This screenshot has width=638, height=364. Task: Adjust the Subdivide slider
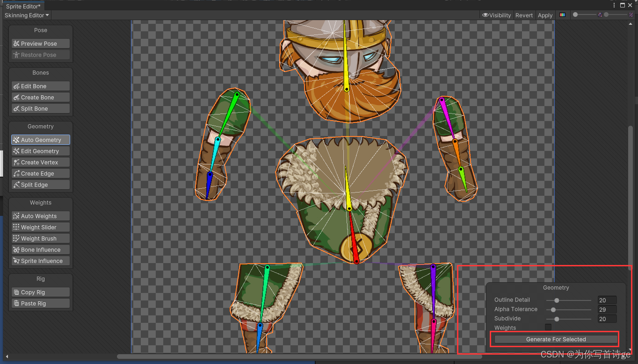(x=569, y=319)
